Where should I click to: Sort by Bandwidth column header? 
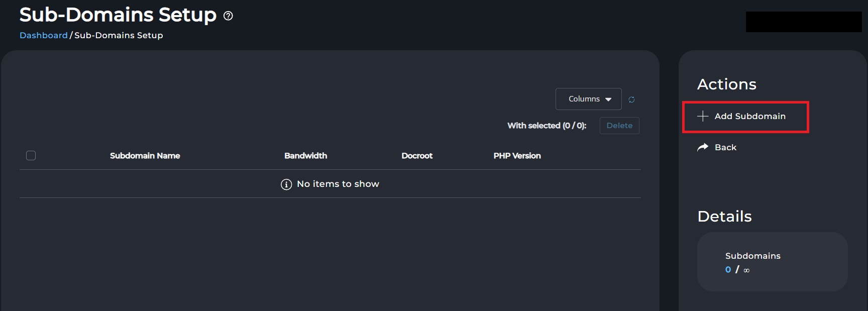pos(305,156)
